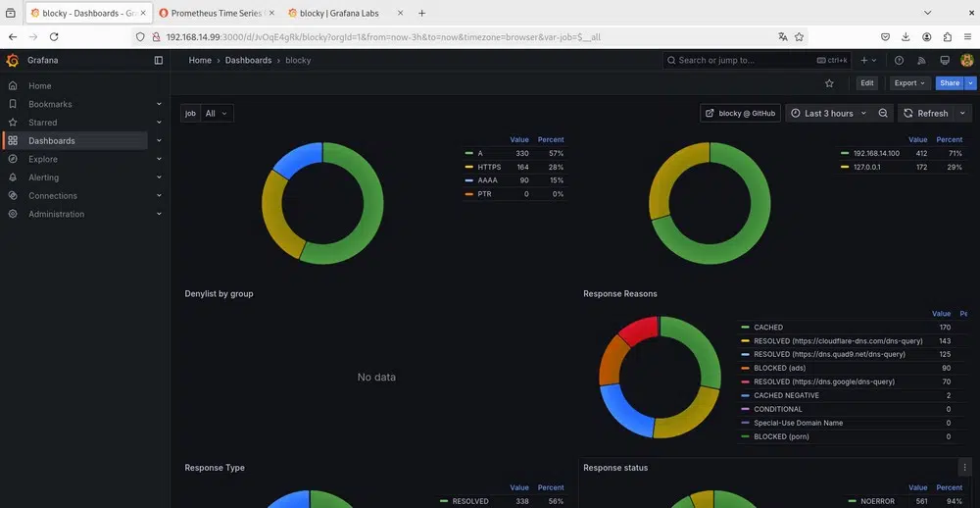
Task: Open the user profile avatar
Action: (966, 60)
